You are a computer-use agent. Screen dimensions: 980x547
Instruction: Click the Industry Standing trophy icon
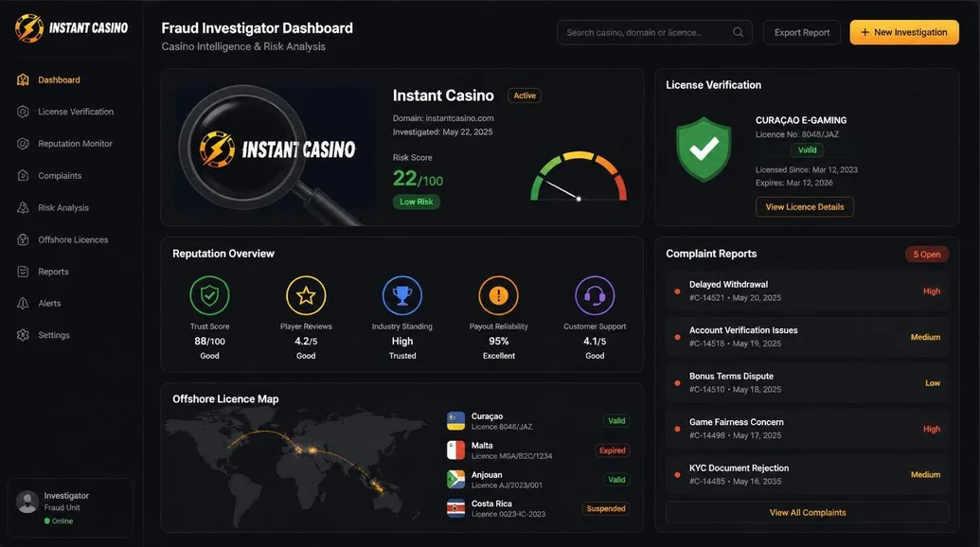coord(401,295)
